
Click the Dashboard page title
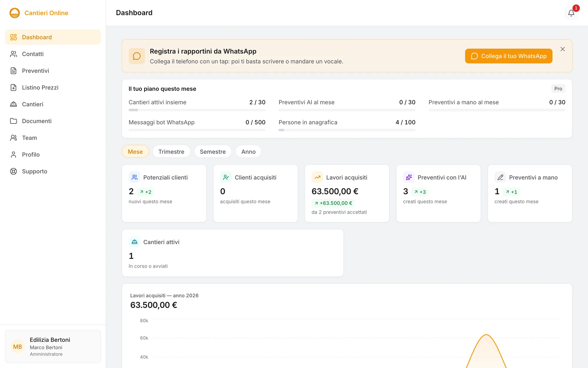134,13
